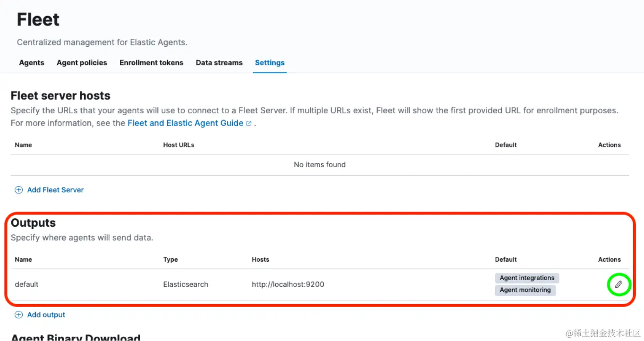Click Host URLs column header

point(178,145)
